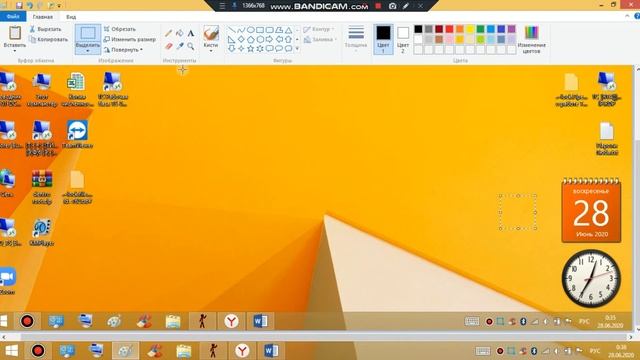Viewport: 640px width, 360px height.
Task: Open the Вставить paste dropdown arrow
Action: pos(15,51)
